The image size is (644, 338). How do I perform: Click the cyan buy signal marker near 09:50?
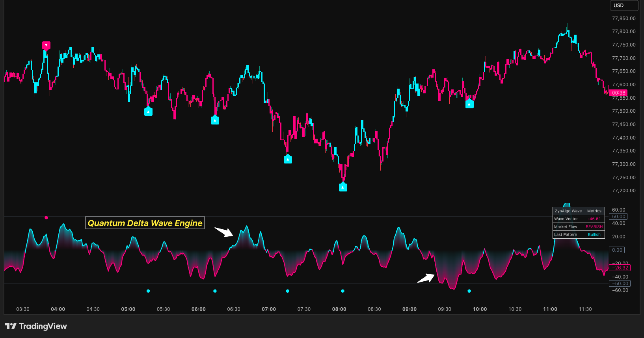click(469, 104)
